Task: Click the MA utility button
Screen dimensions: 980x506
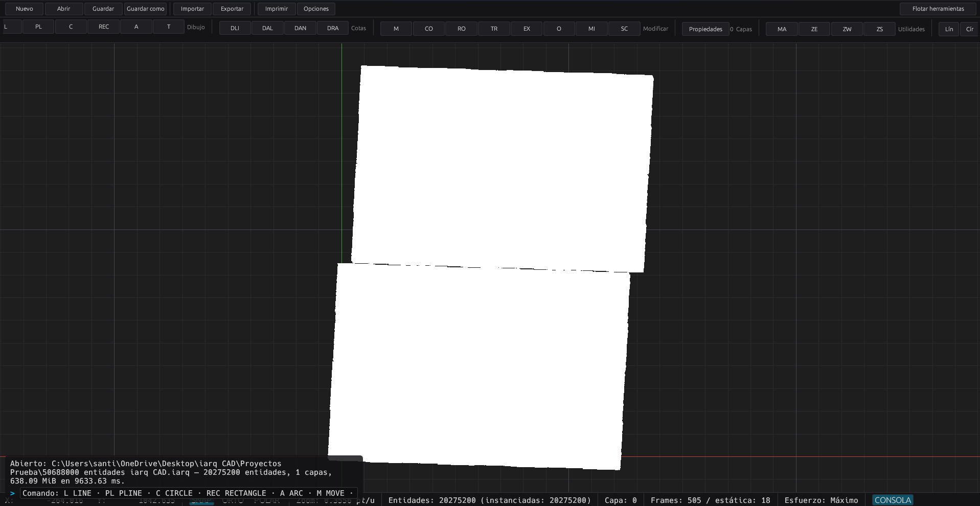Action: [782, 29]
